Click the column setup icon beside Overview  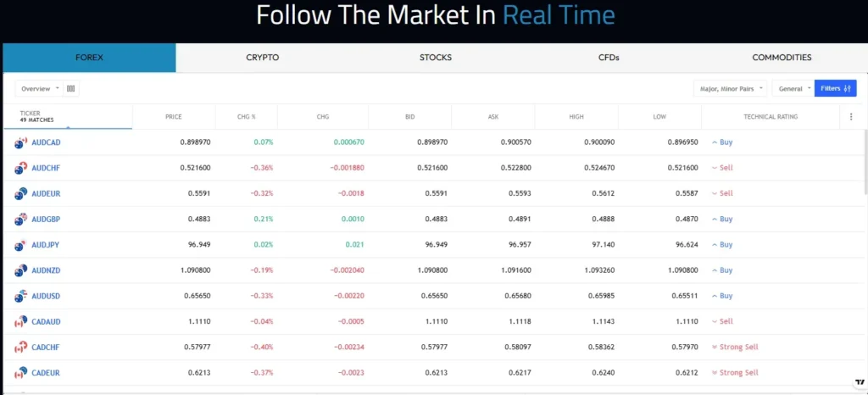pos(71,88)
